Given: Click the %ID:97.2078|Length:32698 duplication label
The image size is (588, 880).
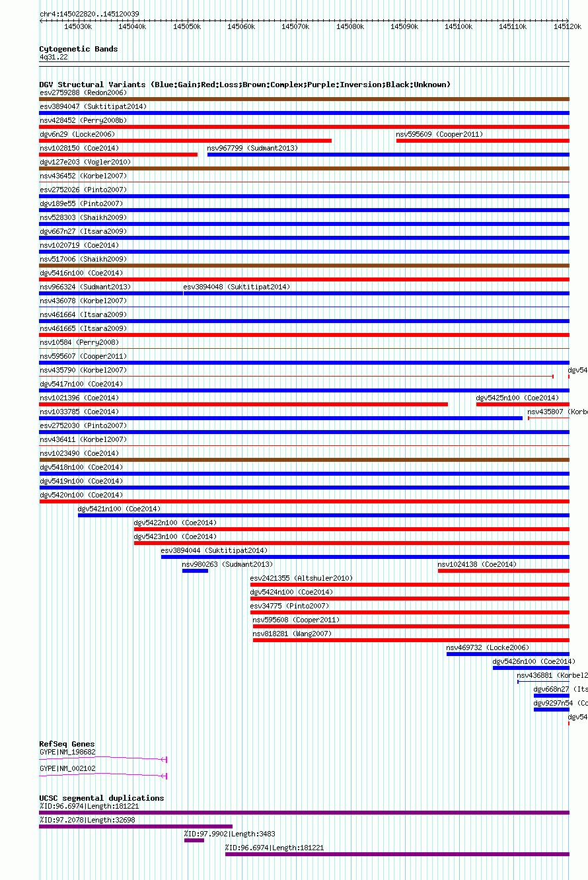Looking at the screenshot, I should pyautogui.click(x=87, y=820).
